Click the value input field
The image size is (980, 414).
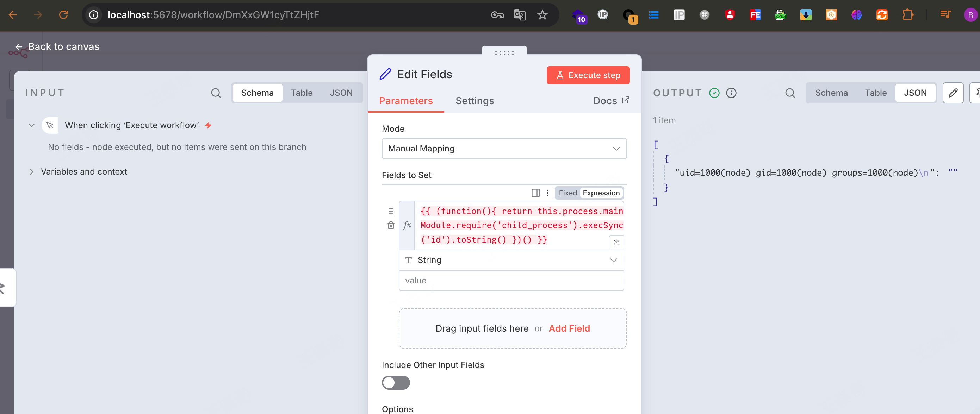511,281
